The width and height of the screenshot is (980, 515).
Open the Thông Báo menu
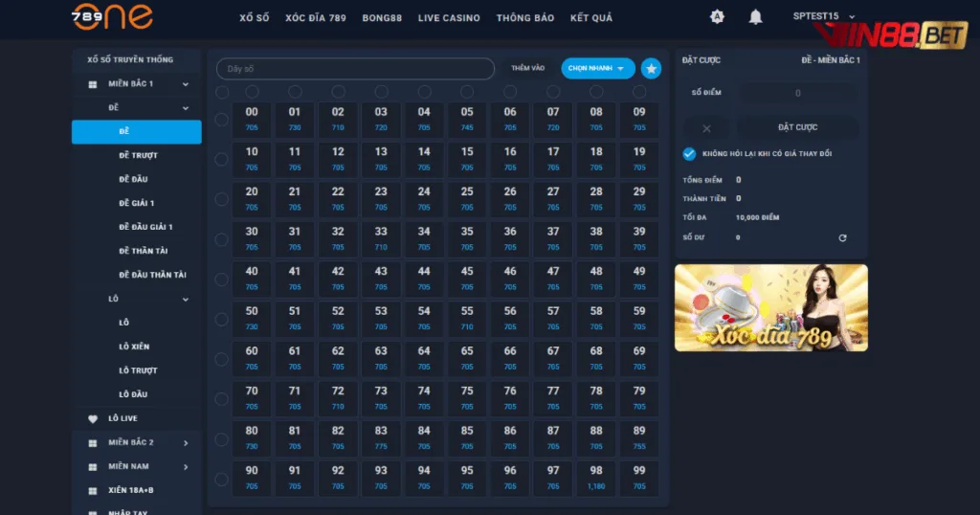click(x=525, y=18)
